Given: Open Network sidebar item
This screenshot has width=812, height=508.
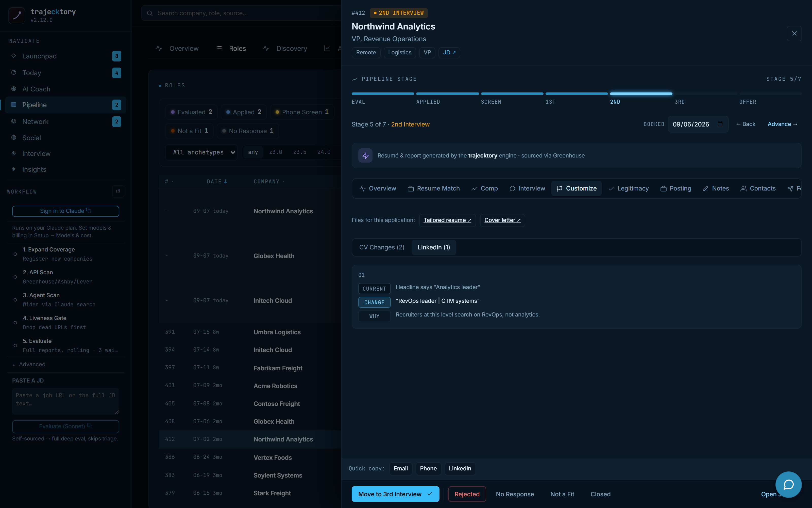Looking at the screenshot, I should tap(66, 122).
